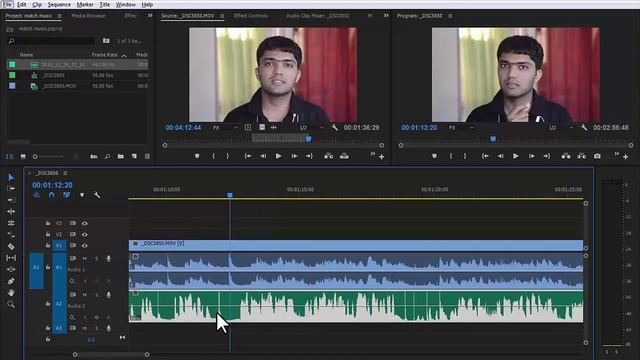This screenshot has height=360, width=640.
Task: Play the Source monitor clip
Action: [278, 156]
